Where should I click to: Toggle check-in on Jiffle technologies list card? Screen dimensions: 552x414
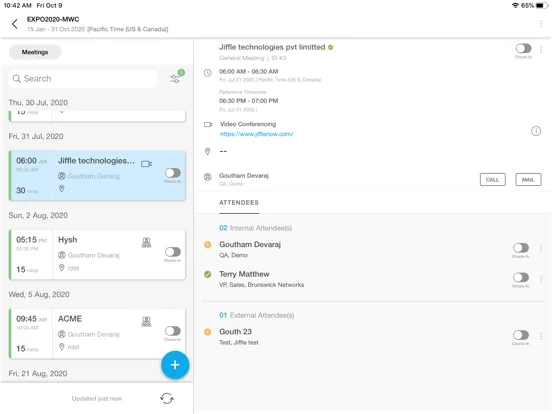(x=173, y=173)
